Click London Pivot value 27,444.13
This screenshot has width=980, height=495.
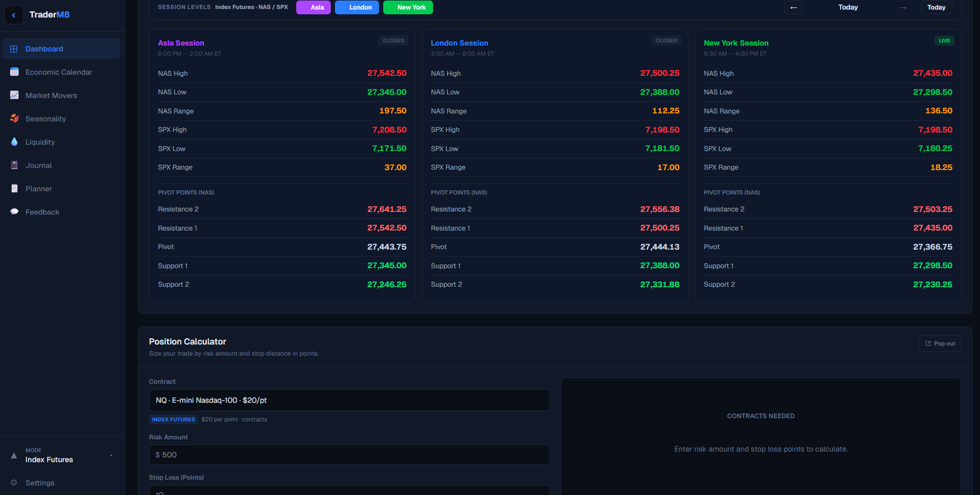pos(660,247)
